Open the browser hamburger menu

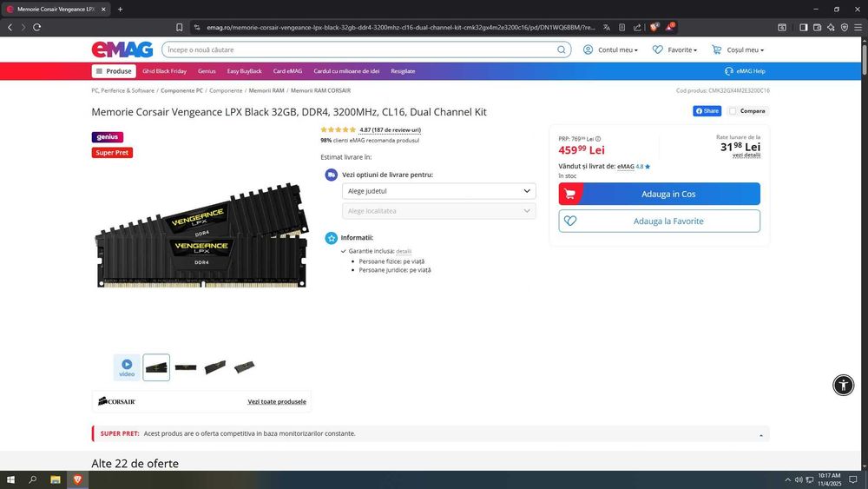point(858,27)
